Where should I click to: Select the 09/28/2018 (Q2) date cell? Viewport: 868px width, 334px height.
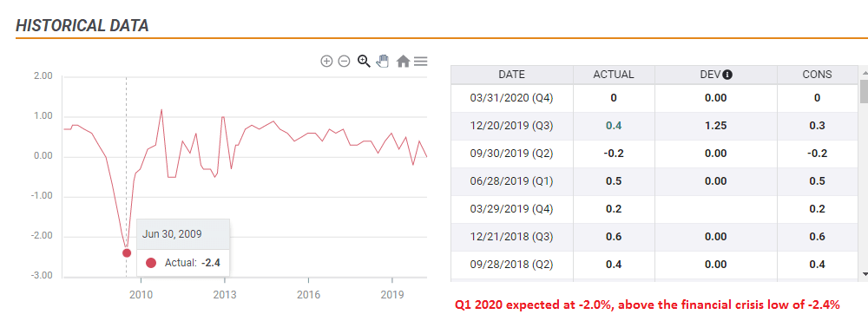(x=511, y=265)
